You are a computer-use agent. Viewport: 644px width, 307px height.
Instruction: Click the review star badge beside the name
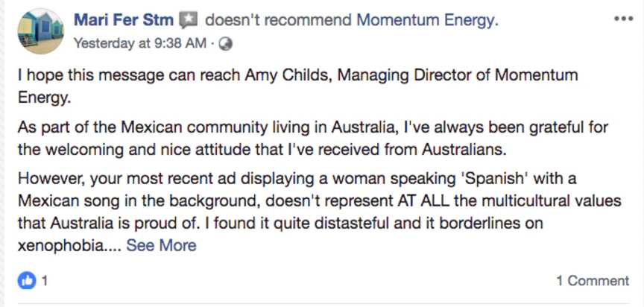189,20
